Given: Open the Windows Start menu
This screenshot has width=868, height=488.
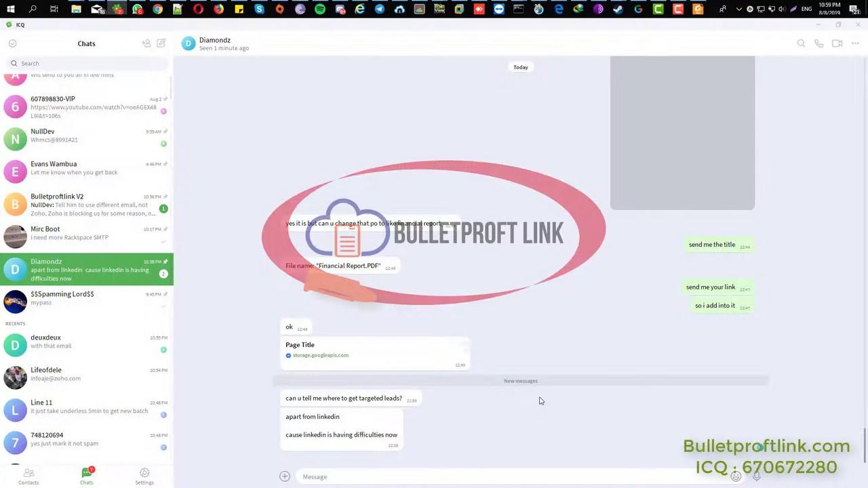Looking at the screenshot, I should pos(11,9).
